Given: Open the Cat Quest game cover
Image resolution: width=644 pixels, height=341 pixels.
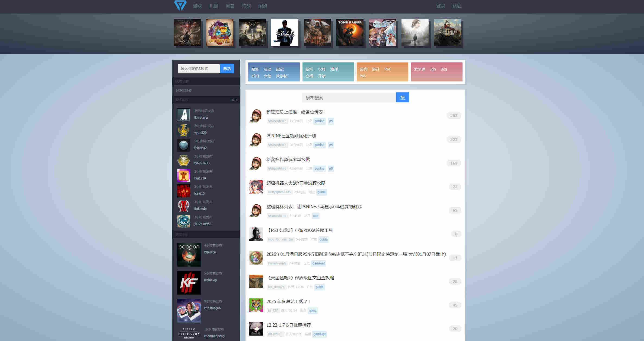Looking at the screenshot, I should [x=219, y=33].
